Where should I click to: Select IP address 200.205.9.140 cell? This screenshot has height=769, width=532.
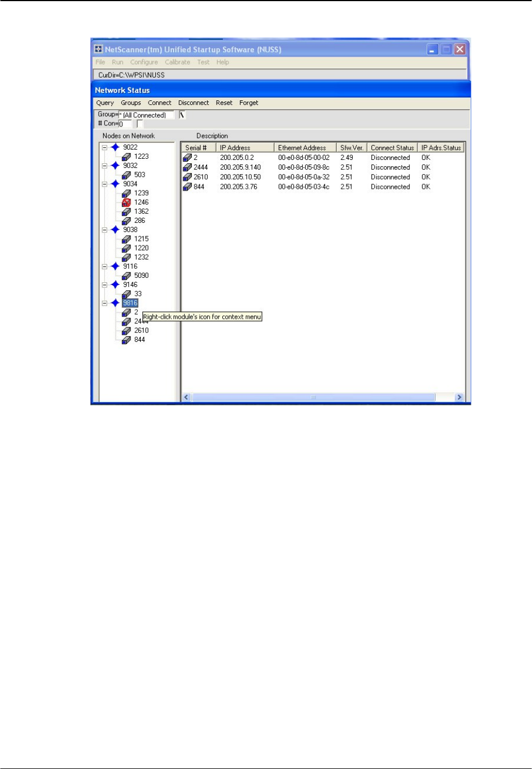(240, 167)
